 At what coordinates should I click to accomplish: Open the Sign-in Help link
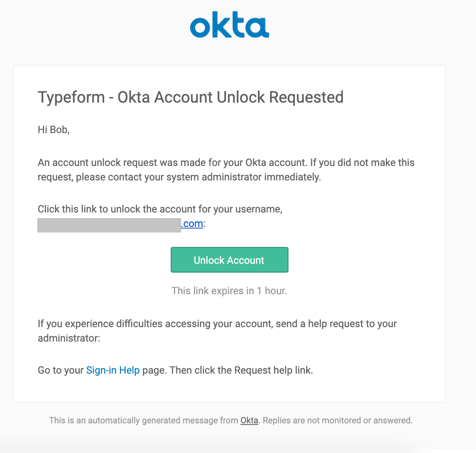pos(113,370)
